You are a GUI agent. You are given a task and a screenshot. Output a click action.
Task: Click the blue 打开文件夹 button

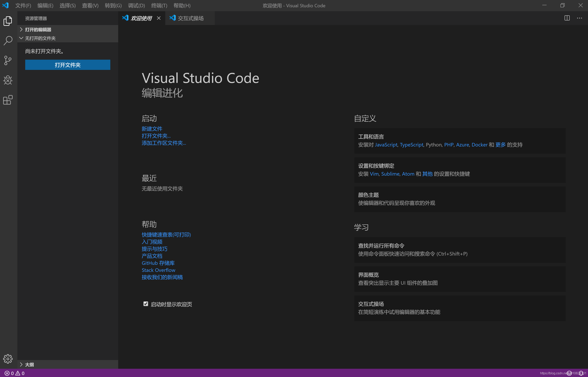pyautogui.click(x=68, y=65)
